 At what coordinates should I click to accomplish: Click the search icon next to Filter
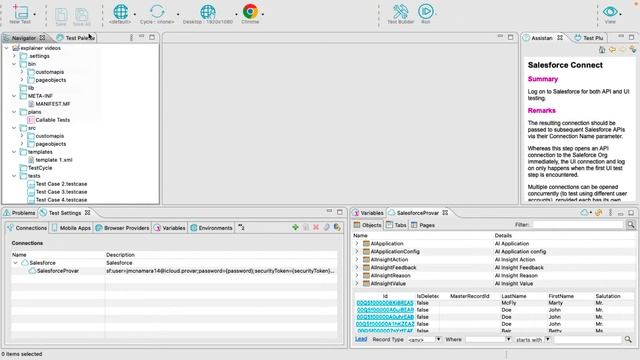[x=631, y=224]
